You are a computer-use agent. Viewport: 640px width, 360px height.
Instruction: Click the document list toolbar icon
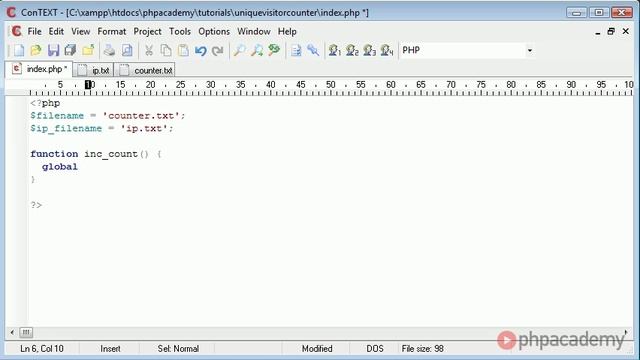click(x=296, y=50)
